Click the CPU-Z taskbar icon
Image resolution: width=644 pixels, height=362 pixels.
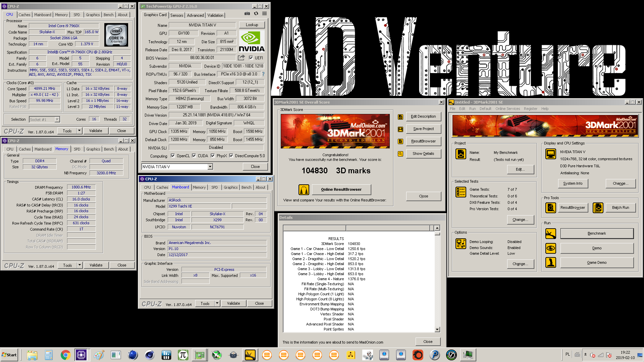(81, 355)
